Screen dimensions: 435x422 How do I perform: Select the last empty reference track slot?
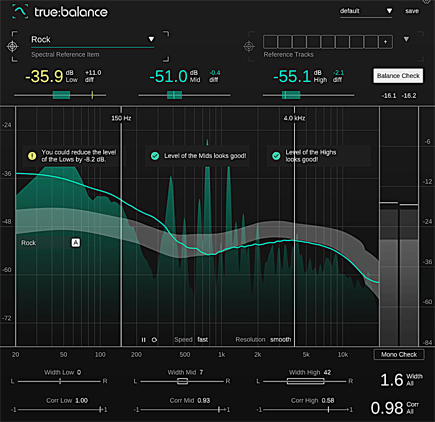pos(371,42)
